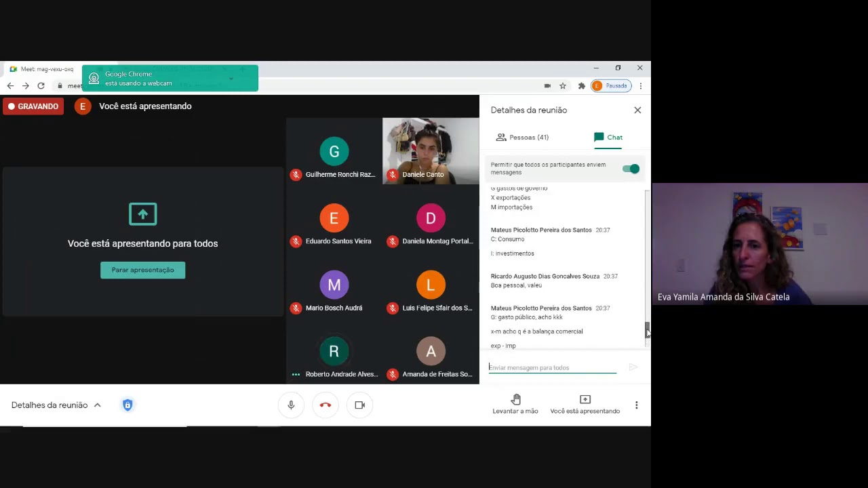Select Amanda de Freitas's participant tile
The height and width of the screenshot is (488, 868).
coord(431,351)
